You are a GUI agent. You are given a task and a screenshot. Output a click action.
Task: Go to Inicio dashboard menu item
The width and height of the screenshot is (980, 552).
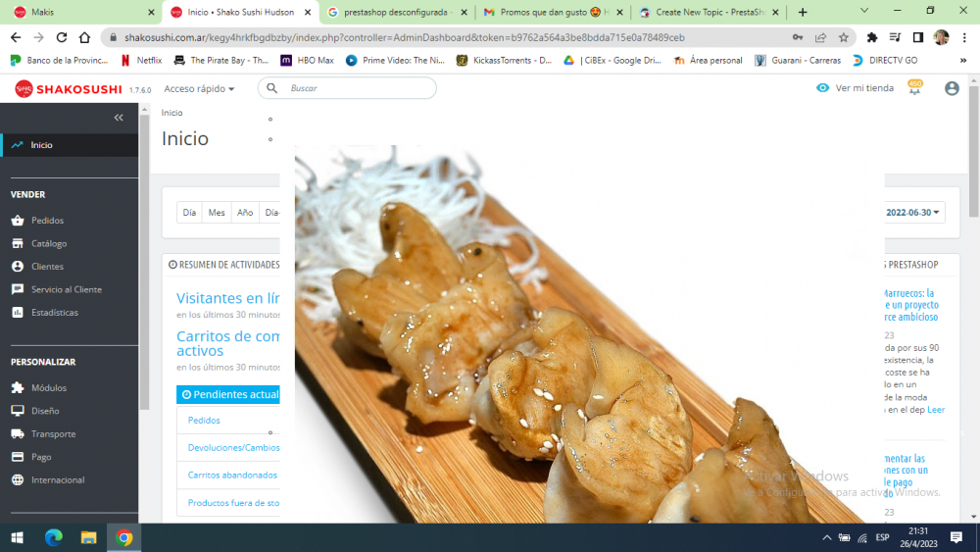click(x=69, y=145)
